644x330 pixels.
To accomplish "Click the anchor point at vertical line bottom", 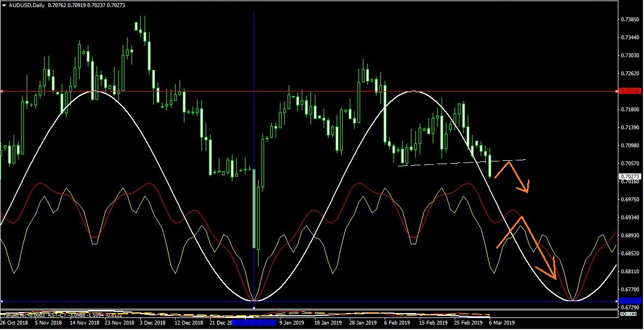I will coord(254,307).
